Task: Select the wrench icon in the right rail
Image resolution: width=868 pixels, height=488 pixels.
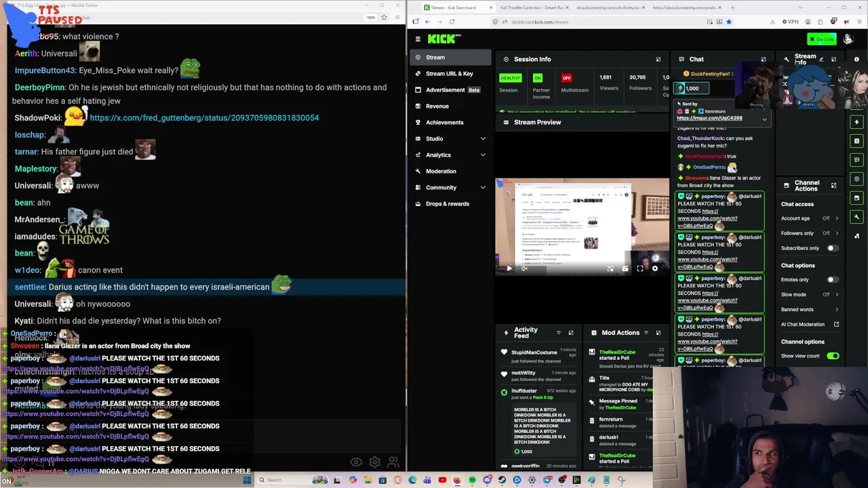Action: 856,217
